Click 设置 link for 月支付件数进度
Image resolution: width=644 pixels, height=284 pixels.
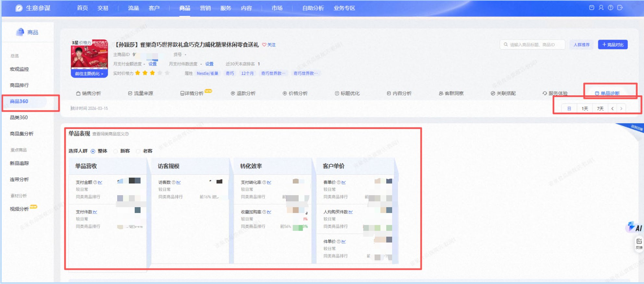(x=209, y=64)
